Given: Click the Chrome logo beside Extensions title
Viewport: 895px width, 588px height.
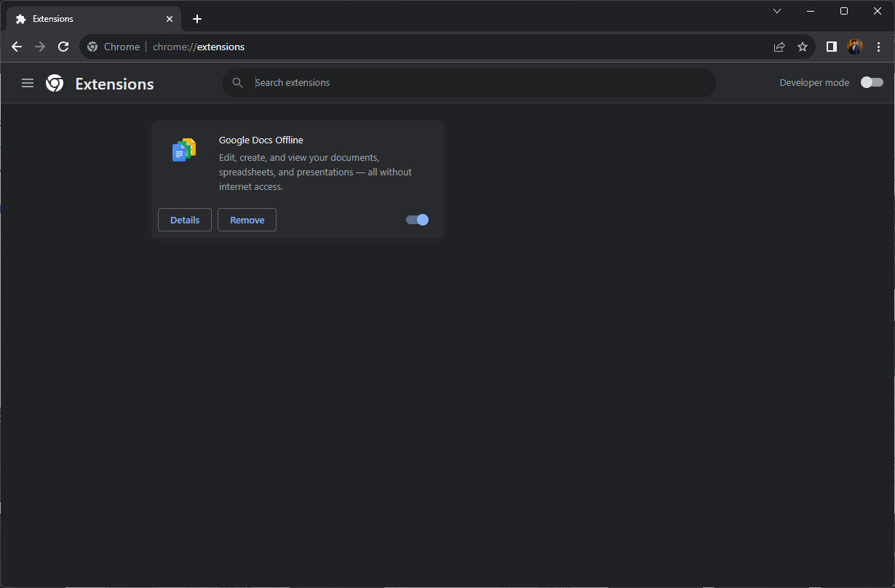Looking at the screenshot, I should click(55, 84).
